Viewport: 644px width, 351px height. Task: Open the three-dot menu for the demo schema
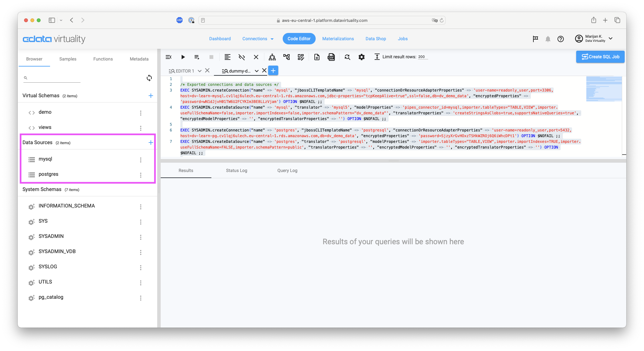(141, 113)
